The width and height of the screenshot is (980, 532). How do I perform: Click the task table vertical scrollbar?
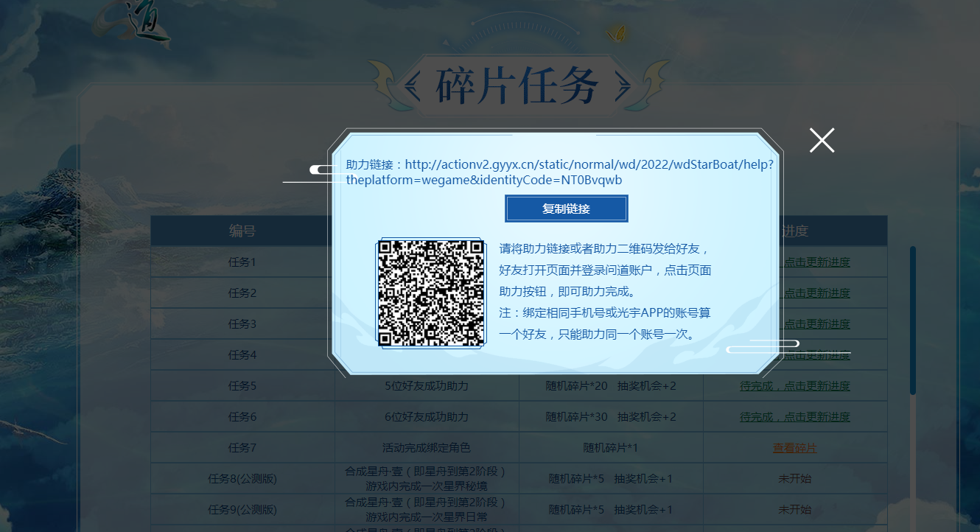(913, 321)
